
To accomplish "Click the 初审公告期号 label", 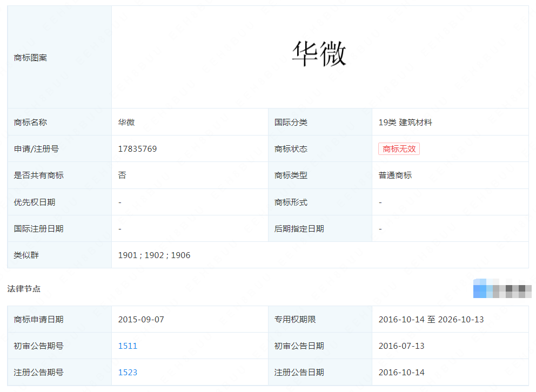I will pyautogui.click(x=38, y=346).
